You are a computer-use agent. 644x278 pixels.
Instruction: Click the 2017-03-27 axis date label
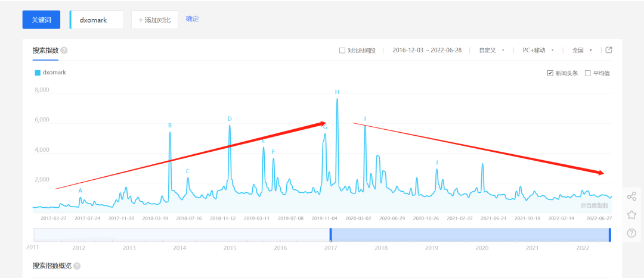54,218
